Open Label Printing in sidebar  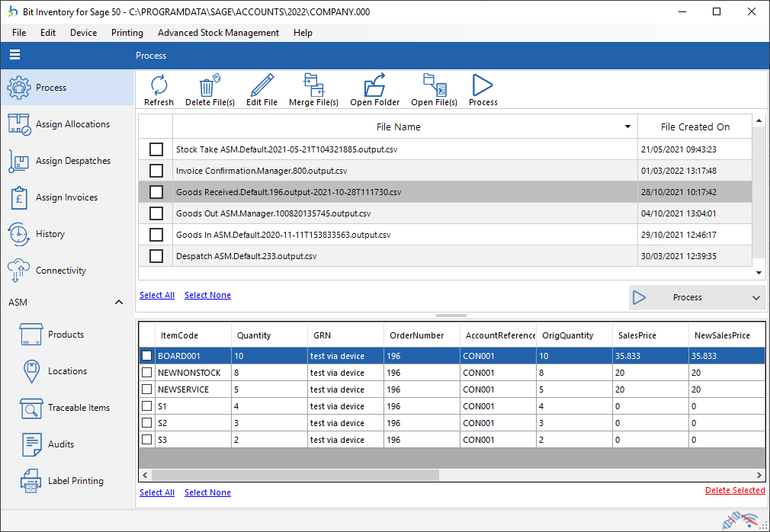(75, 481)
